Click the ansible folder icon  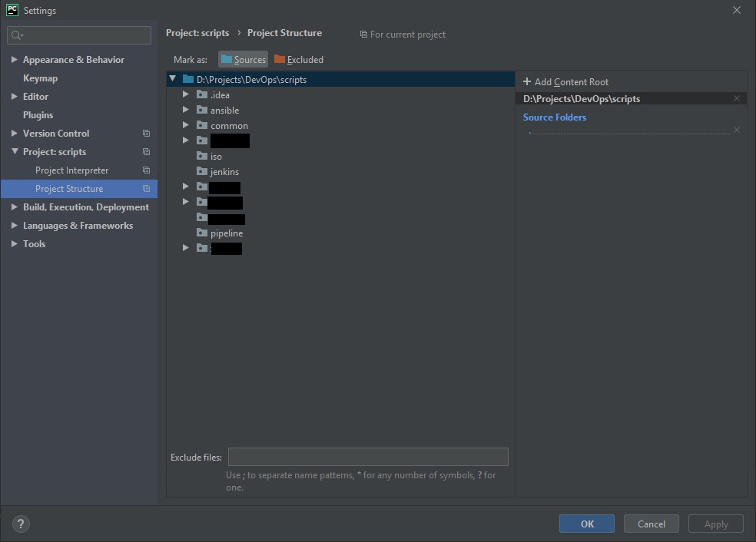pyautogui.click(x=202, y=110)
